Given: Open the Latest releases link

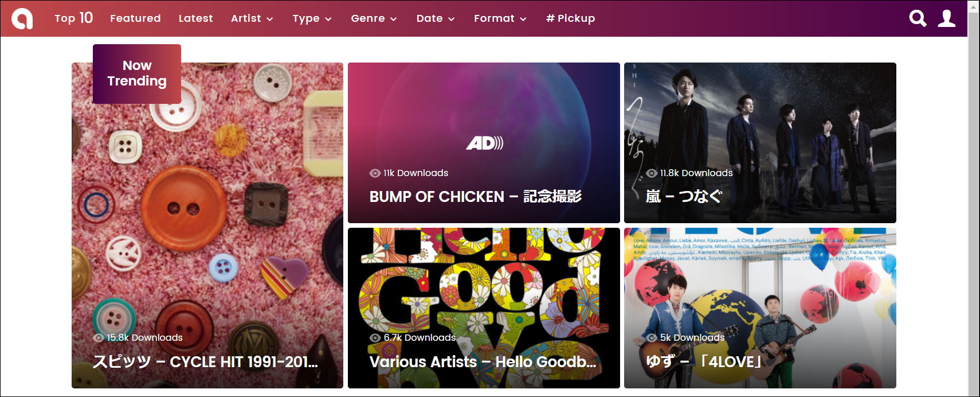Looking at the screenshot, I should coord(195,18).
